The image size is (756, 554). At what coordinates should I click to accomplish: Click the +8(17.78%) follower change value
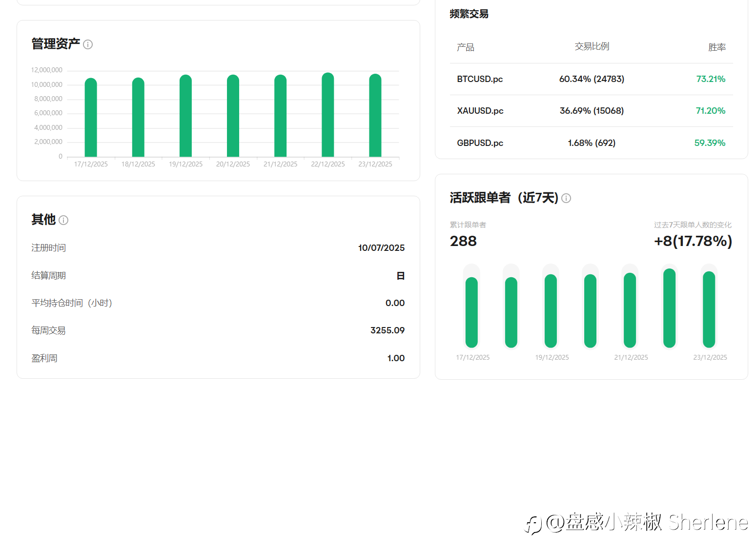[693, 241]
